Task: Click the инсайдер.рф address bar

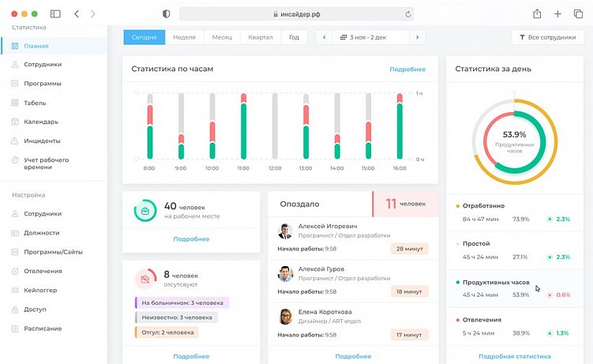Action: tap(296, 14)
